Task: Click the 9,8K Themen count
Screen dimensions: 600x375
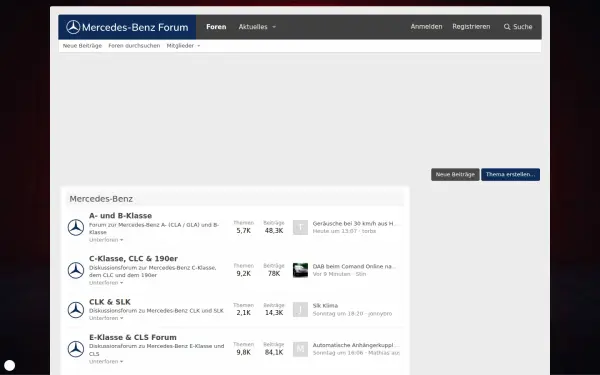Action: [244, 352]
